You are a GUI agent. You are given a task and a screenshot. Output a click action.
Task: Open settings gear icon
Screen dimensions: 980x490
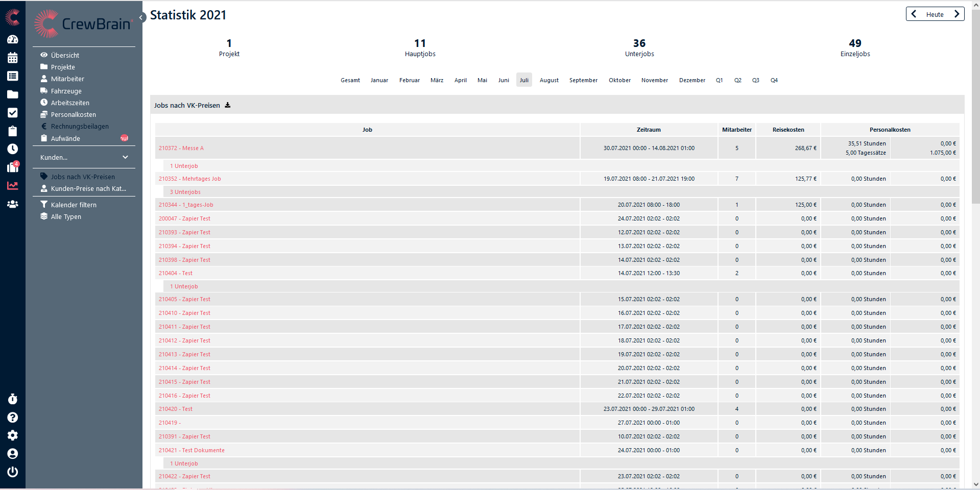click(x=12, y=435)
